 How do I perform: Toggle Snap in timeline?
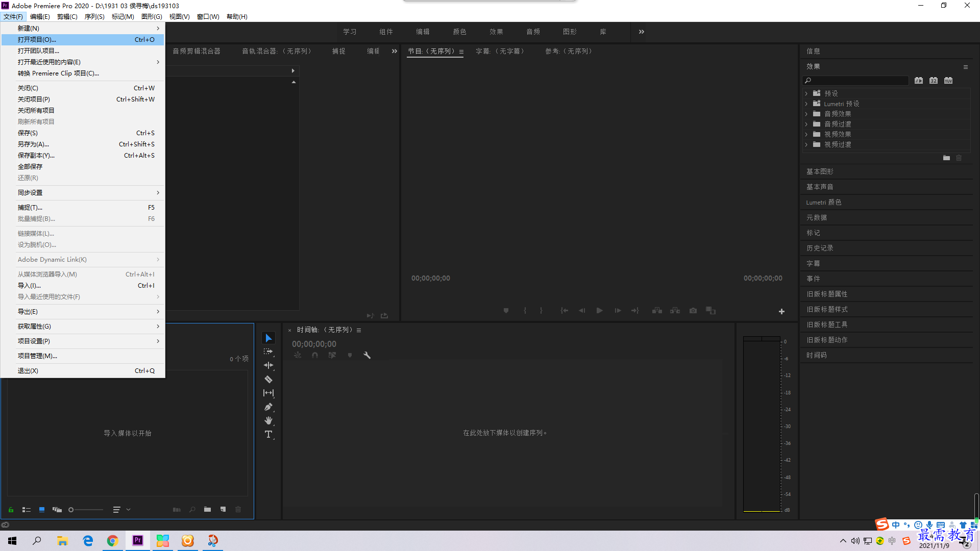click(315, 355)
